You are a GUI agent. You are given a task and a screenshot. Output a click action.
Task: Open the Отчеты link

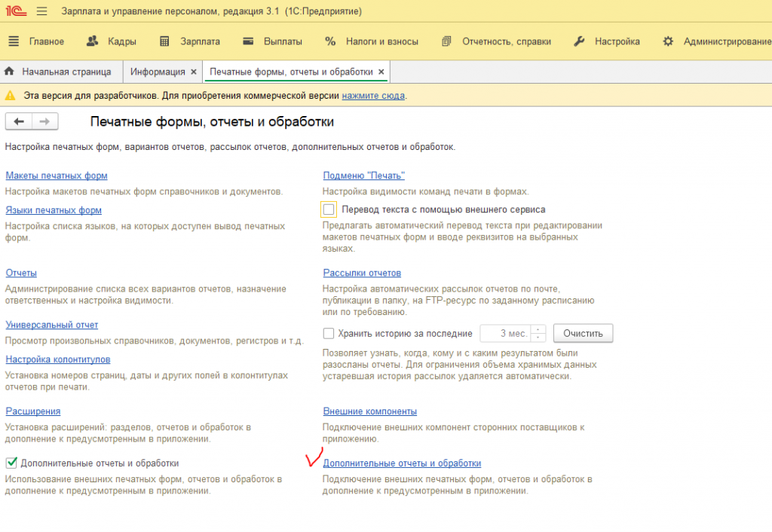[21, 273]
